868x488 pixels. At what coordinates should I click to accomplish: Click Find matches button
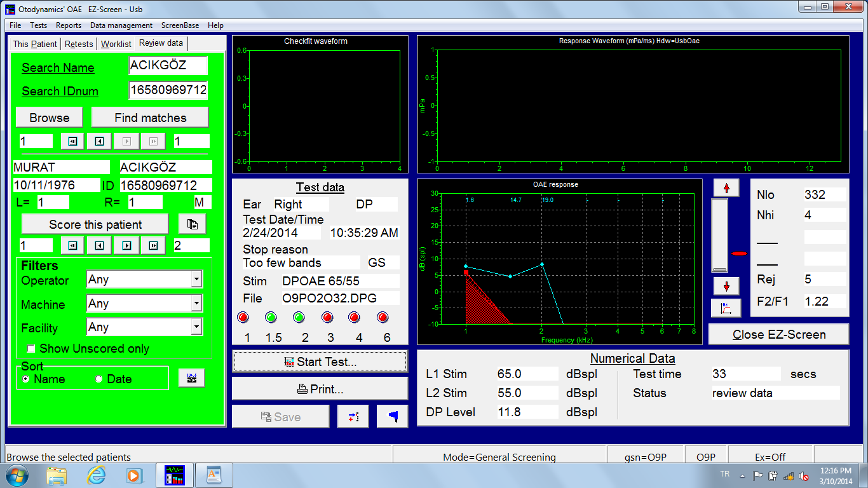click(x=150, y=118)
